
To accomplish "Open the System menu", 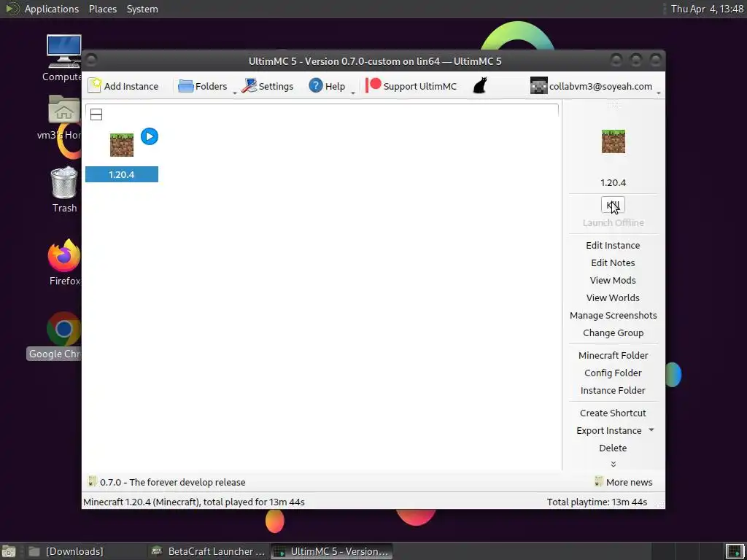I will [142, 9].
